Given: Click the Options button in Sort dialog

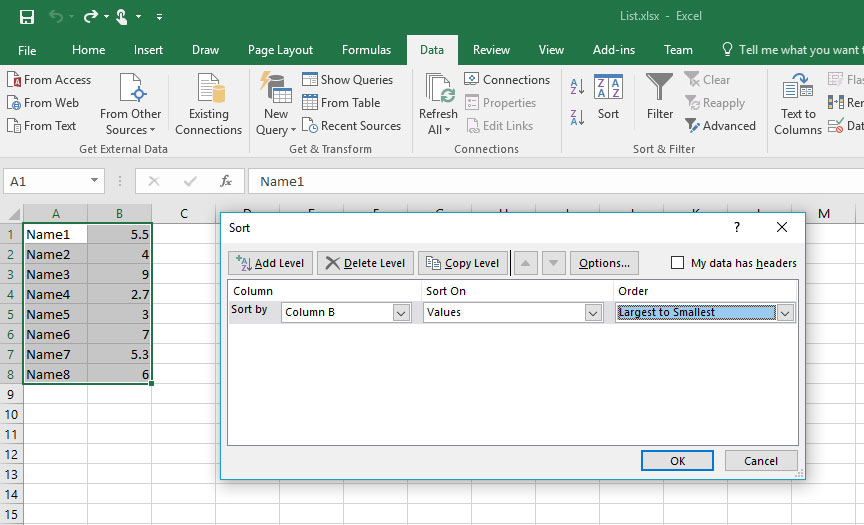Looking at the screenshot, I should [x=604, y=263].
